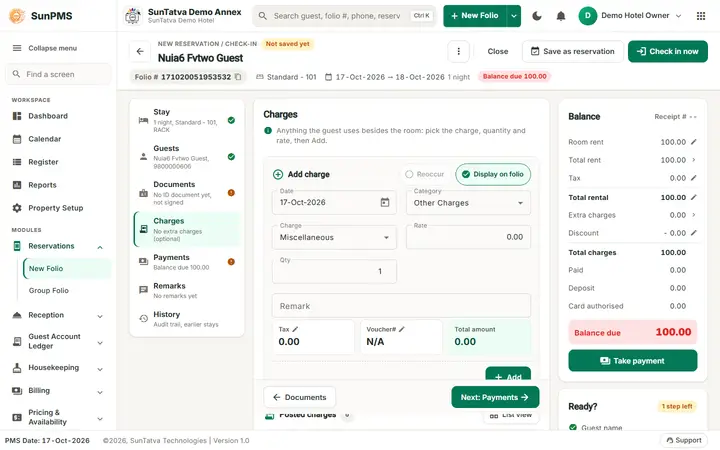Open the date picker calendar icon
This screenshot has width=720, height=450.
point(385,202)
